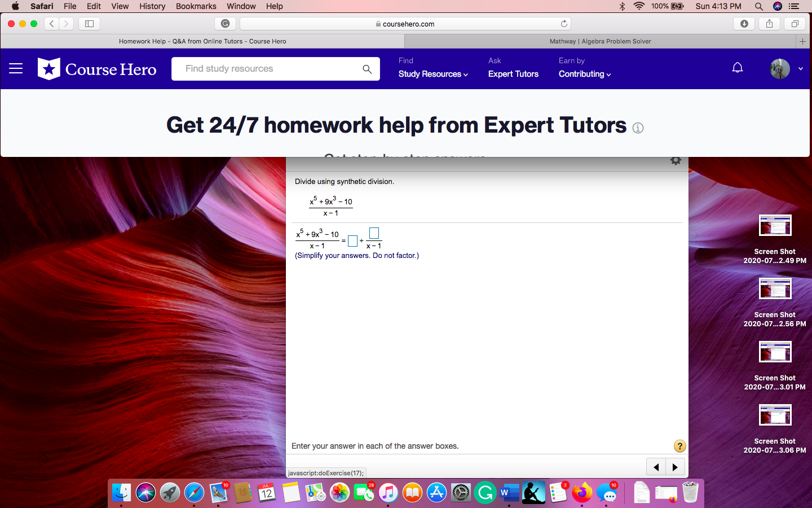812x508 pixels.
Task: Click the yellow question mark help icon
Action: coord(679,446)
